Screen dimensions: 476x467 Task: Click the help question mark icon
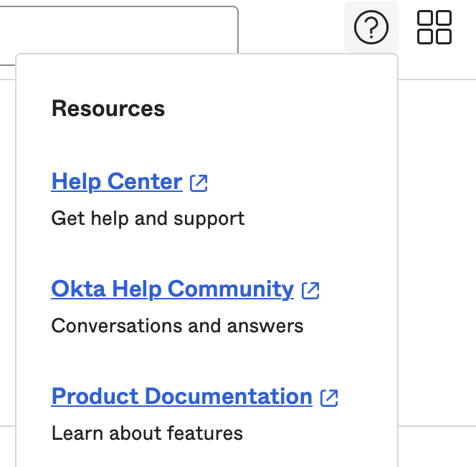(x=371, y=27)
